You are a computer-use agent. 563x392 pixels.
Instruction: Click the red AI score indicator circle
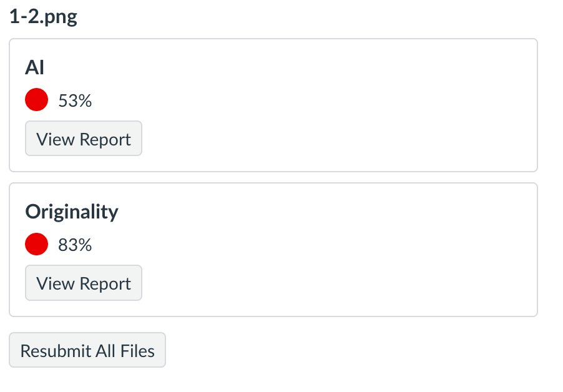coord(36,100)
